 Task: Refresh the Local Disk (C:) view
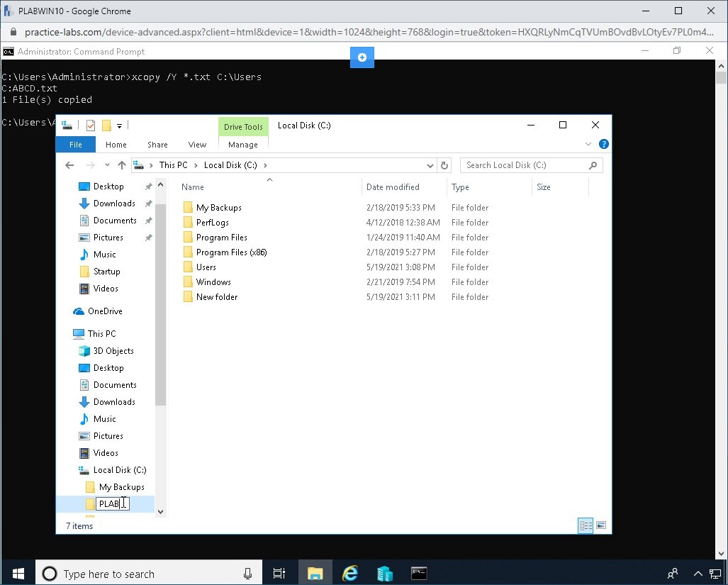click(444, 165)
